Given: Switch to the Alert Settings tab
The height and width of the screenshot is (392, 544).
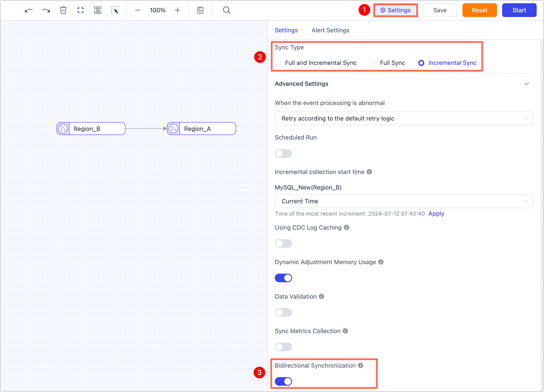Looking at the screenshot, I should [x=330, y=30].
